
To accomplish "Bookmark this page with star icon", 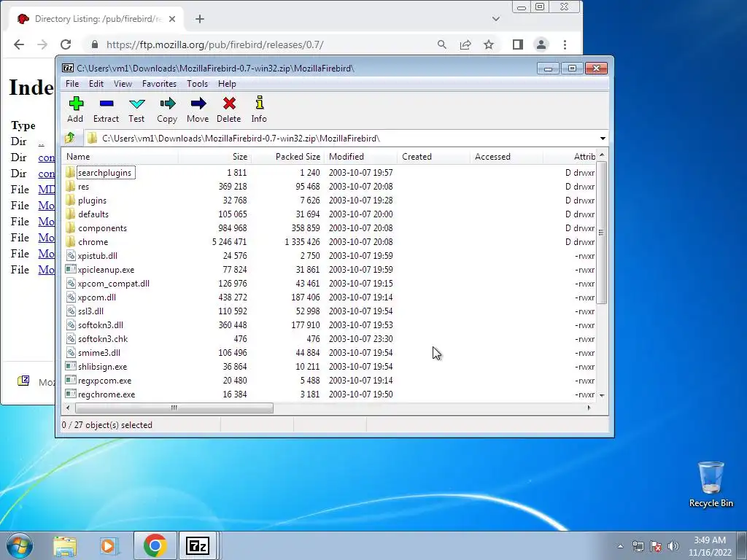I will pyautogui.click(x=488, y=44).
